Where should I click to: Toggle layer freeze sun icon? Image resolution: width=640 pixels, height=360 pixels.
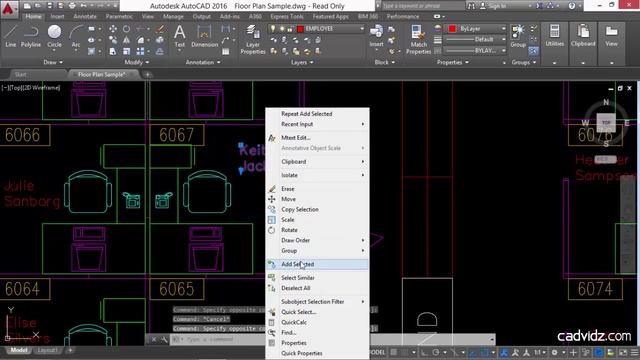tap(282, 29)
